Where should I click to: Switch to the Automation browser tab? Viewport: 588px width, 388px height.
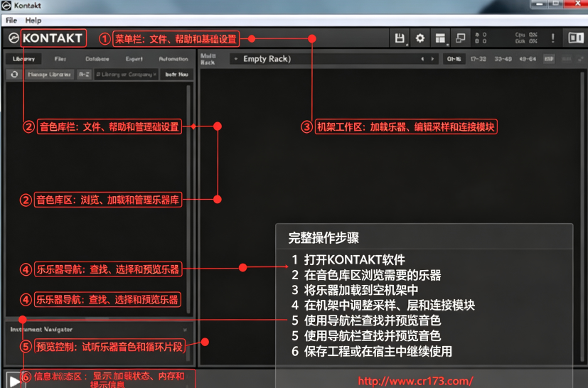click(173, 59)
